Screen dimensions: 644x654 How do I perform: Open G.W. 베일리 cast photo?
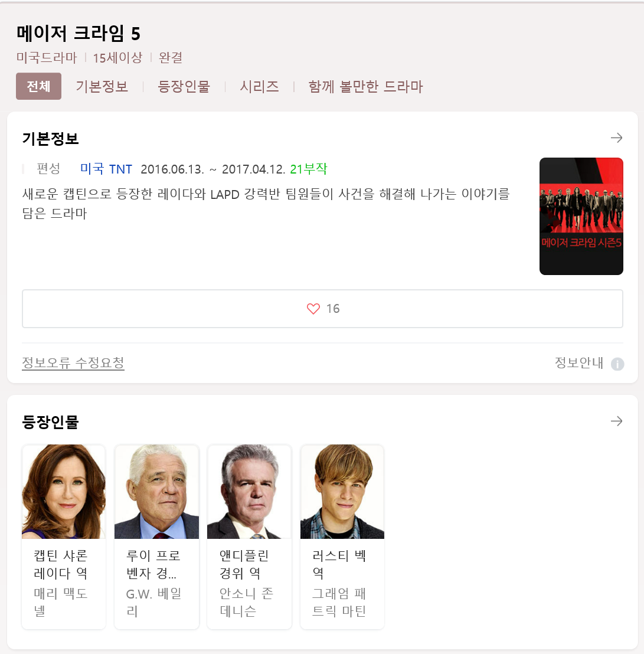point(156,492)
